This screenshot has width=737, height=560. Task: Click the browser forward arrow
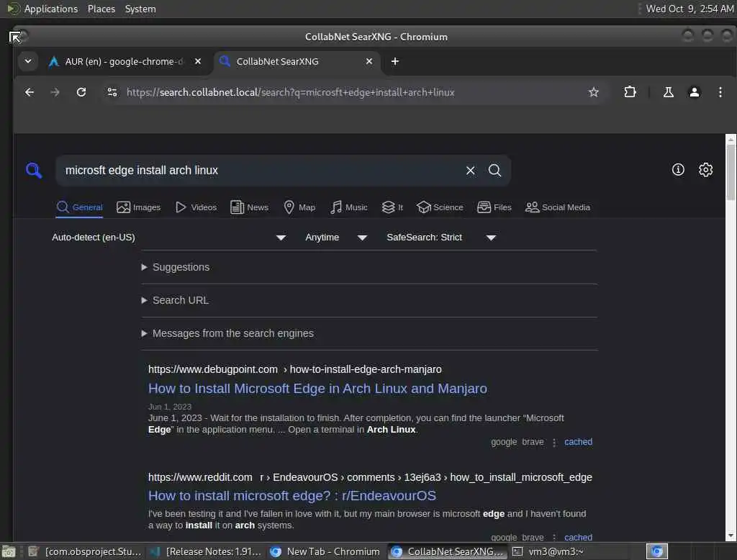coord(55,92)
